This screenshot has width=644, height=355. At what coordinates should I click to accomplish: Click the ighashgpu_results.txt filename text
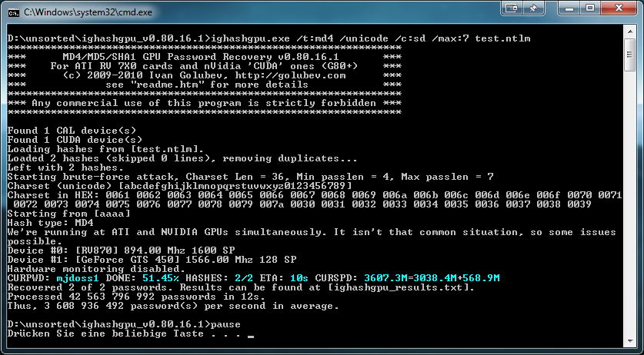pos(397,287)
